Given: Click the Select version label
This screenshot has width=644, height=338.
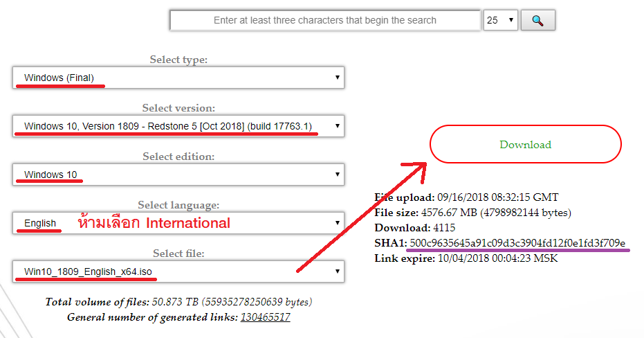Looking at the screenshot, I should tap(178, 108).
